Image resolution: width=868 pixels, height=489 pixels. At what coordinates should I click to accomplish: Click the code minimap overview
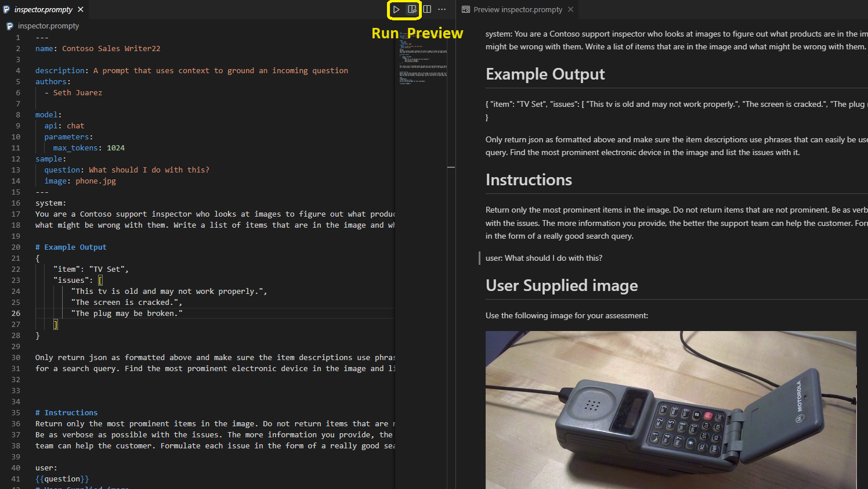(x=423, y=58)
